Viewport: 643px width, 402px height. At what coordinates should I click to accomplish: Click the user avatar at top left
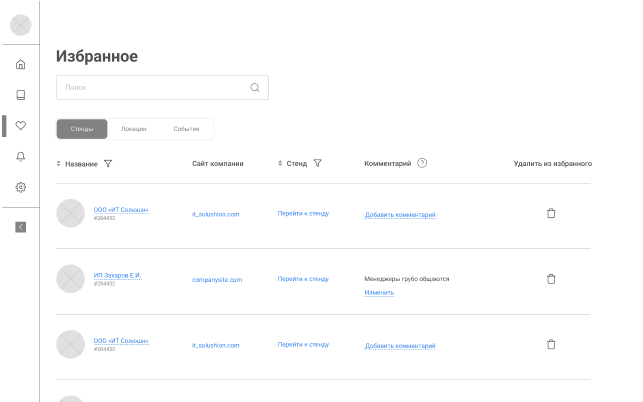click(x=20, y=26)
